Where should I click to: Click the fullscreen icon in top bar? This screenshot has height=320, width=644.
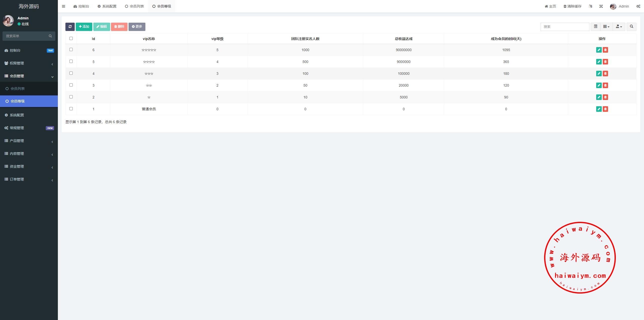[601, 6]
